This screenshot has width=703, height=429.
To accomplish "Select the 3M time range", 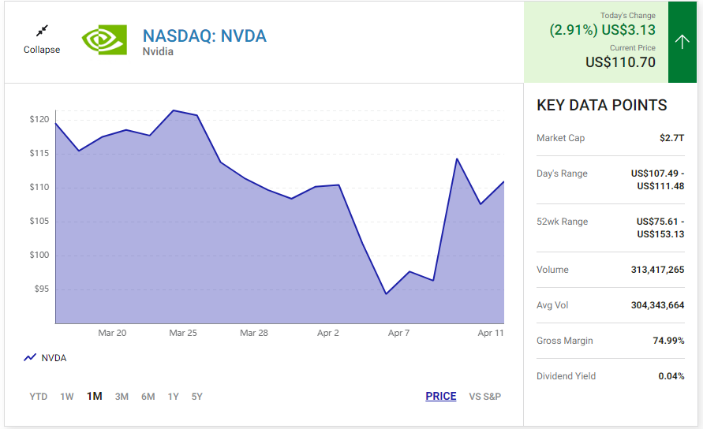I will [x=122, y=397].
